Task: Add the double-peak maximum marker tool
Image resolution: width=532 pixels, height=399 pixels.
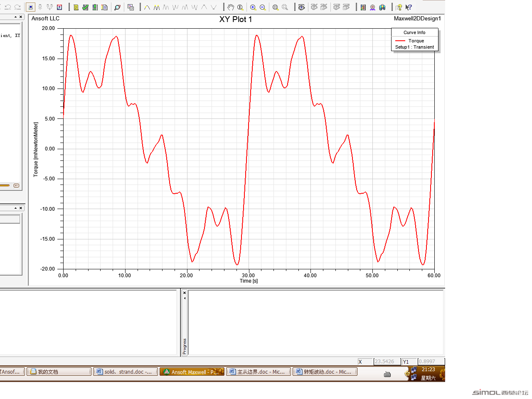Action: (157, 7)
